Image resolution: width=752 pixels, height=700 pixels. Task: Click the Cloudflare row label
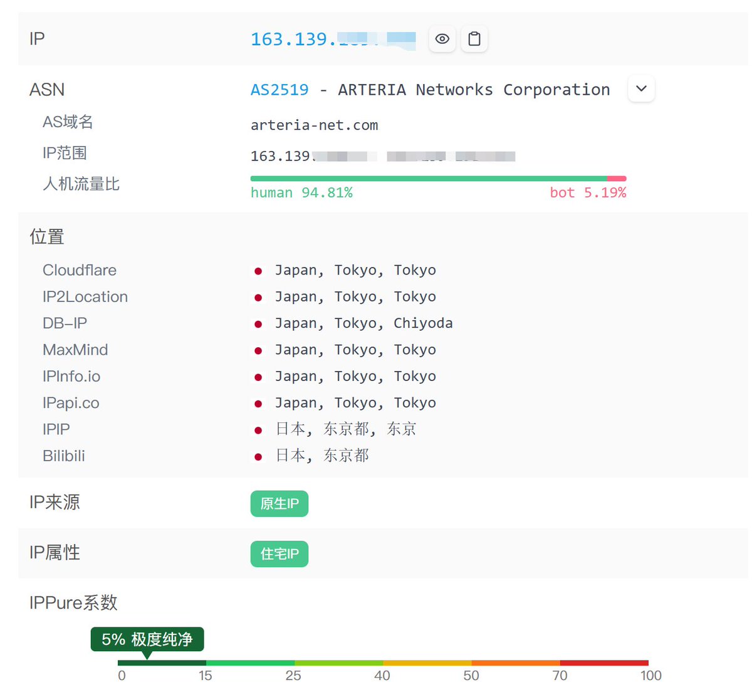80,270
